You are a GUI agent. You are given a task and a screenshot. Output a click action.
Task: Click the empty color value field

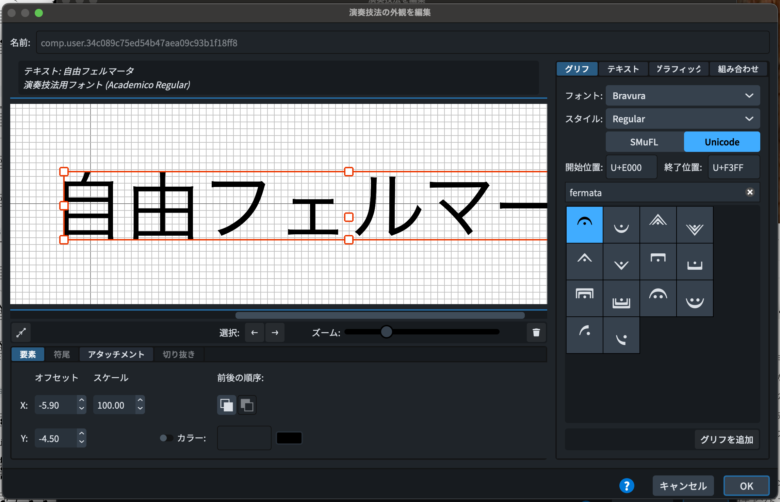coord(244,438)
